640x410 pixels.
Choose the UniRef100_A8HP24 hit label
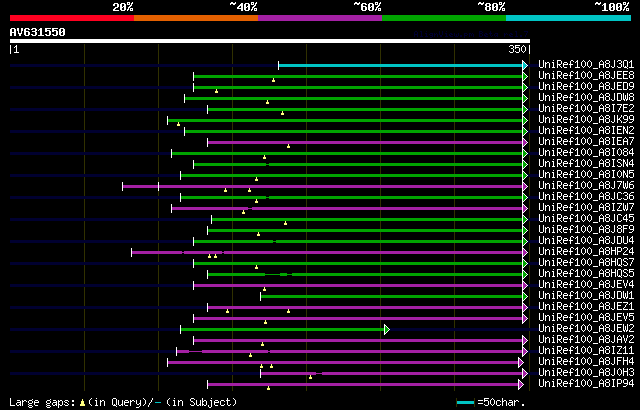(x=586, y=252)
